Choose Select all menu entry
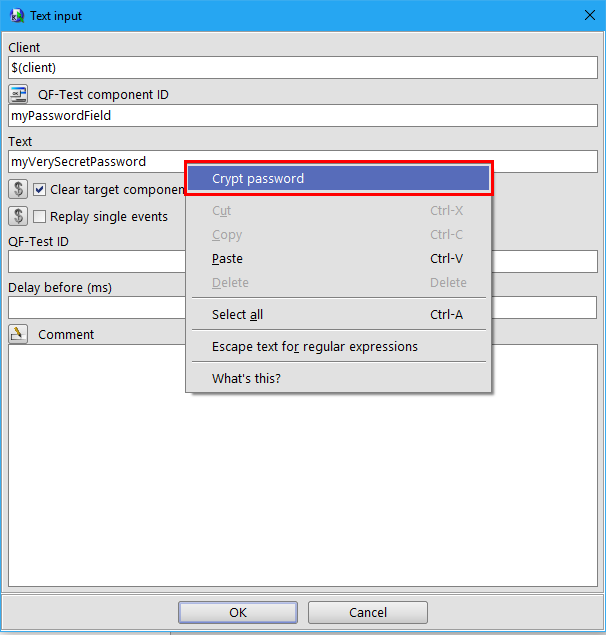Image resolution: width=606 pixels, height=635 pixels. (x=339, y=314)
